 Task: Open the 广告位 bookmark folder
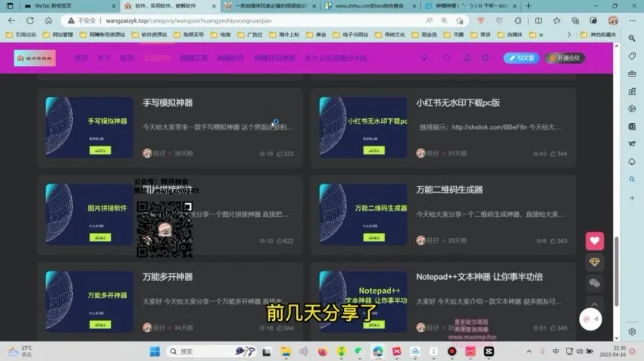click(250, 35)
